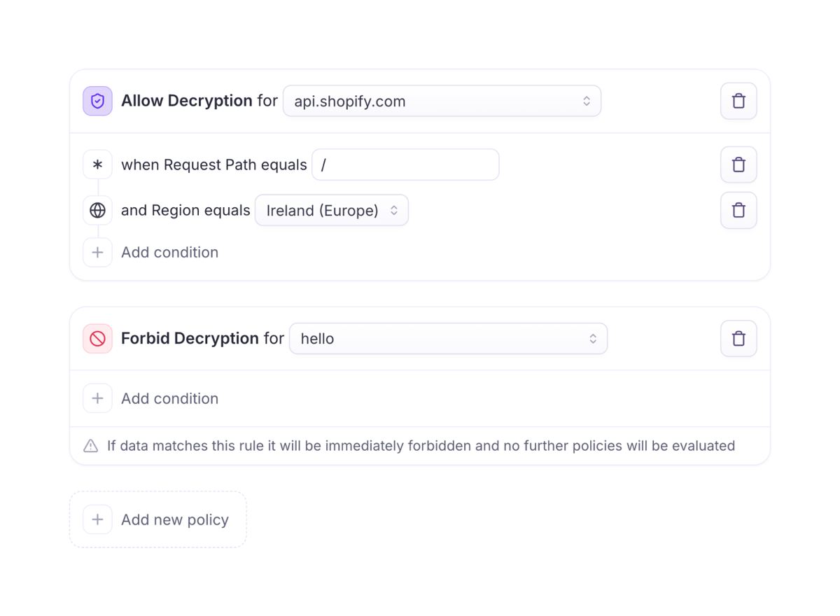Delete the Request Path condition via trash icon

[x=738, y=164]
